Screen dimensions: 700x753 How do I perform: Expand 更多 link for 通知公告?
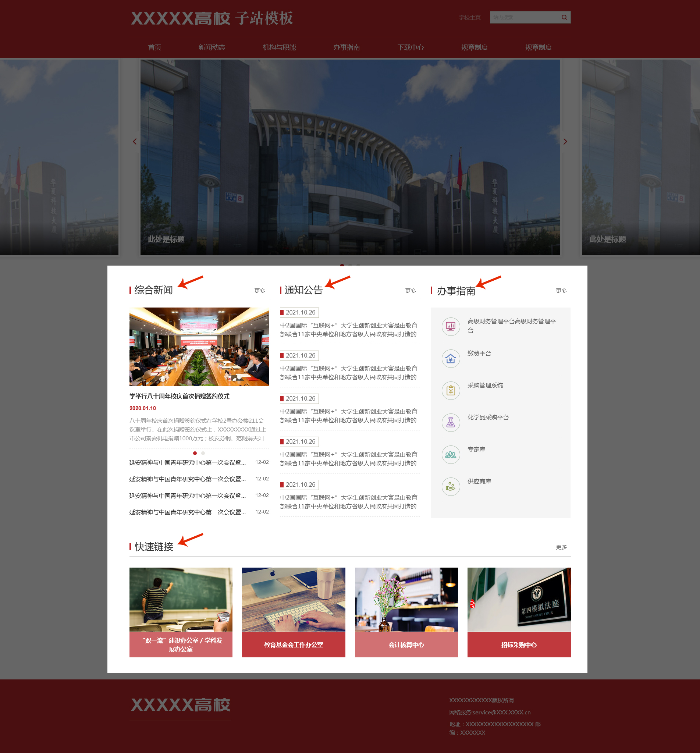[410, 291]
